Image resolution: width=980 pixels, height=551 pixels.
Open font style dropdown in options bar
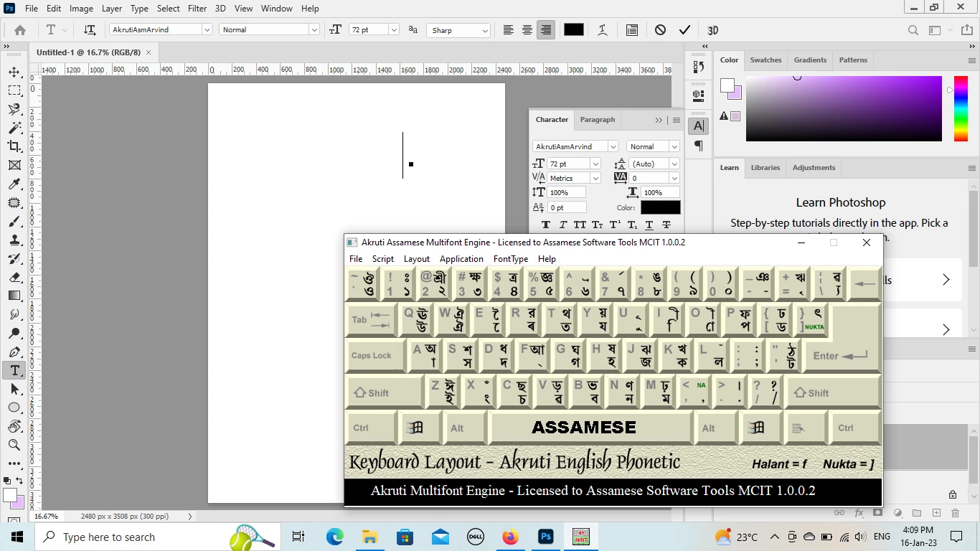click(314, 30)
